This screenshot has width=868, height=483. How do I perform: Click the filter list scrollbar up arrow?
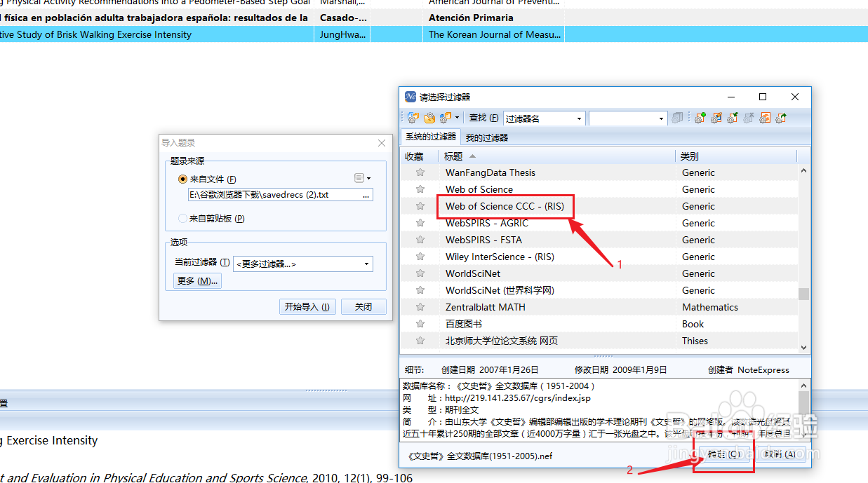pyautogui.click(x=804, y=170)
